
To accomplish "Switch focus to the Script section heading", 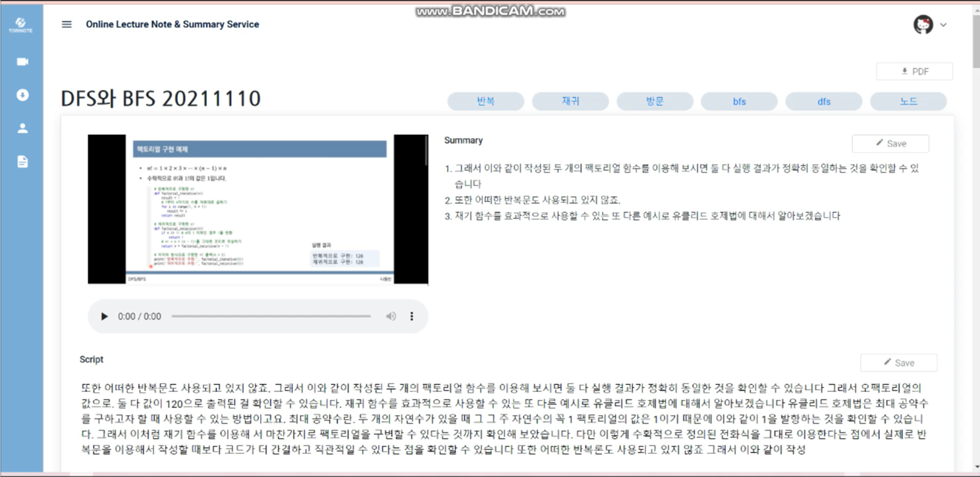I will [91, 359].
